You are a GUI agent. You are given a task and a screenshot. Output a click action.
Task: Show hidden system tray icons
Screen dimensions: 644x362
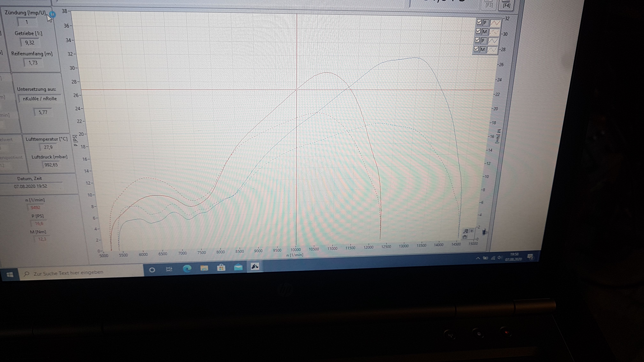(x=478, y=258)
